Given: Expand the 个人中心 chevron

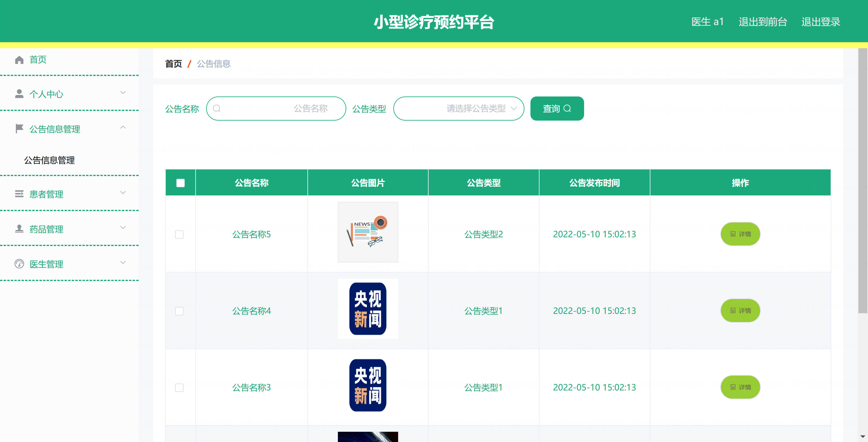Looking at the screenshot, I should coord(123,92).
